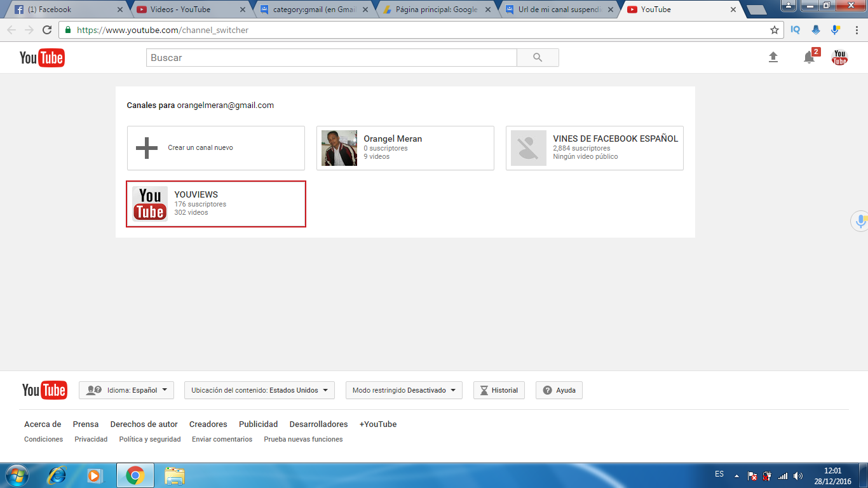Click the blue download extension icon

816,30
